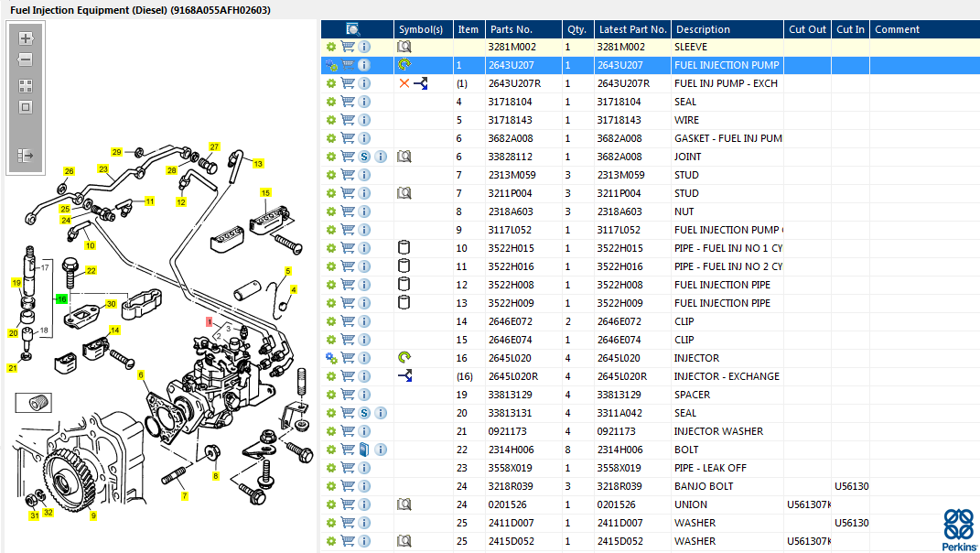The height and width of the screenshot is (553, 980).
Task: Click blue book icon in BOLT 2314H006 row
Action: [364, 450]
